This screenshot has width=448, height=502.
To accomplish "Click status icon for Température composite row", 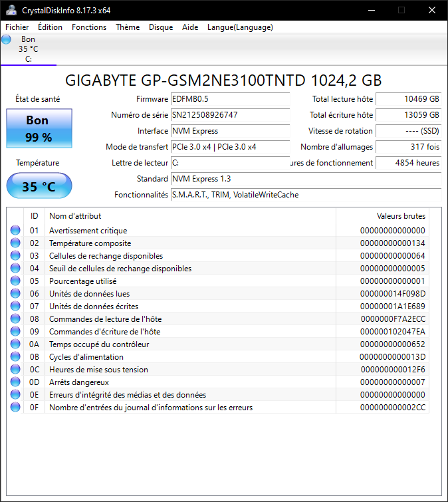I will coord(15,243).
